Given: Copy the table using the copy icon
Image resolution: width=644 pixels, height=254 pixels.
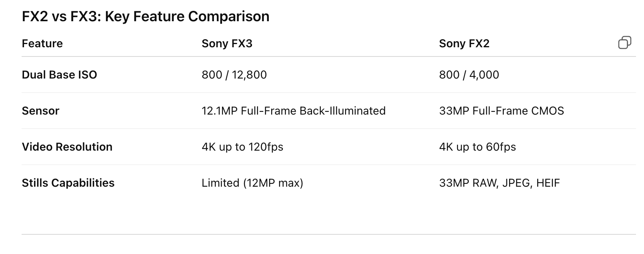Looking at the screenshot, I should [625, 42].
